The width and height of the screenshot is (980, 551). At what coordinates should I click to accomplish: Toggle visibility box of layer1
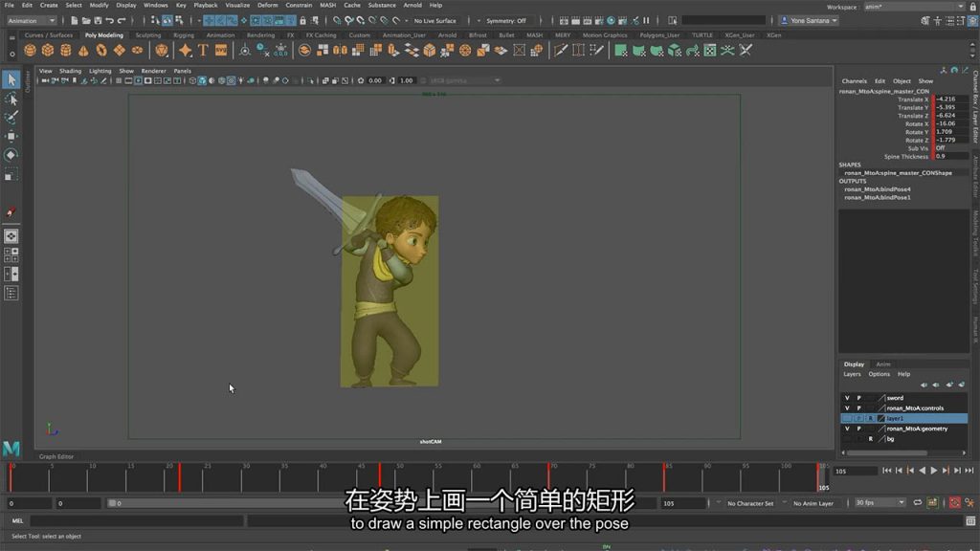(x=847, y=419)
